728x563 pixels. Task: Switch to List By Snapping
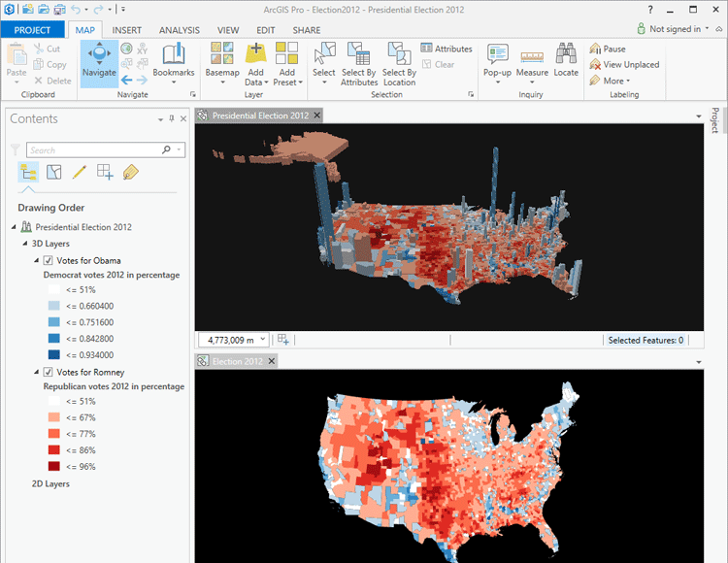pyautogui.click(x=105, y=172)
